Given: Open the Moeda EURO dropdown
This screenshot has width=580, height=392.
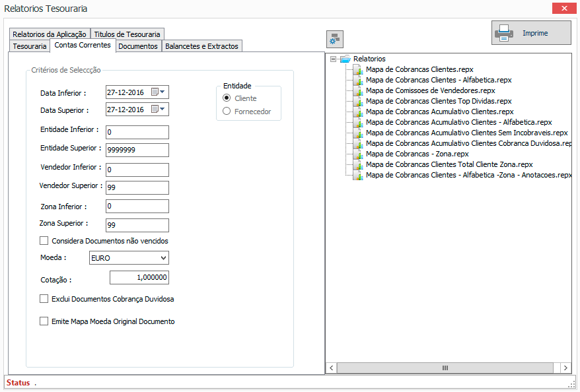Looking at the screenshot, I should (129, 258).
